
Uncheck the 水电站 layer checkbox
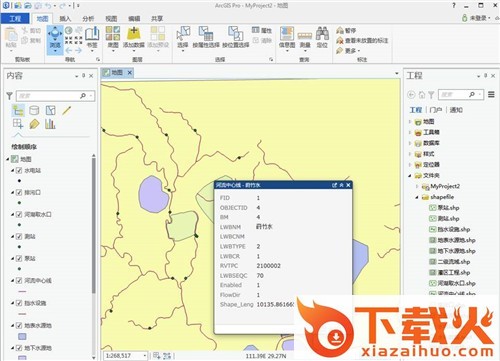pos(19,171)
